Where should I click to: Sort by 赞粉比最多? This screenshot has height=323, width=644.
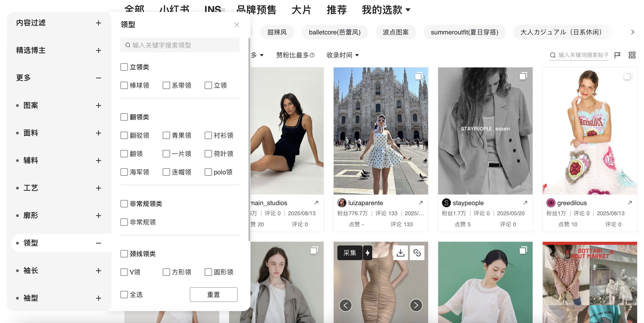[292, 55]
